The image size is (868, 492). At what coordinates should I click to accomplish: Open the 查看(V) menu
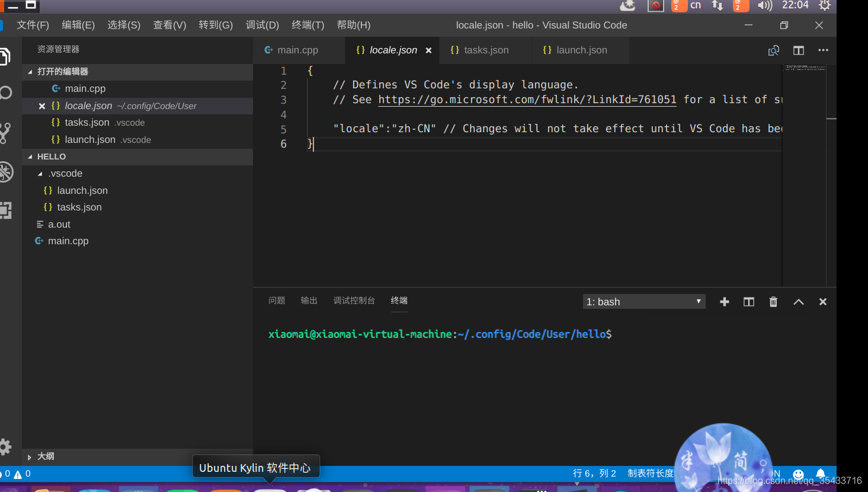169,25
